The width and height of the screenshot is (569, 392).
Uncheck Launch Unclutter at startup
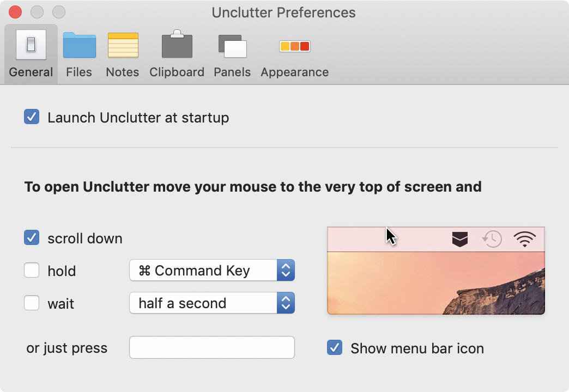(x=32, y=117)
